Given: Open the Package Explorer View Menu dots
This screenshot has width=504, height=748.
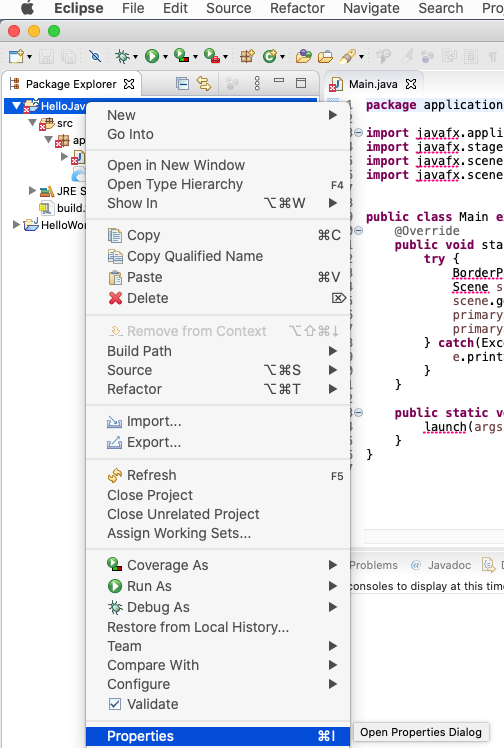Looking at the screenshot, I should pos(257,83).
